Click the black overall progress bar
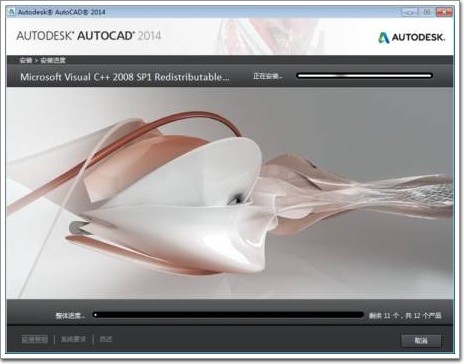Image resolution: width=464 pixels, height=364 pixels. (x=228, y=315)
